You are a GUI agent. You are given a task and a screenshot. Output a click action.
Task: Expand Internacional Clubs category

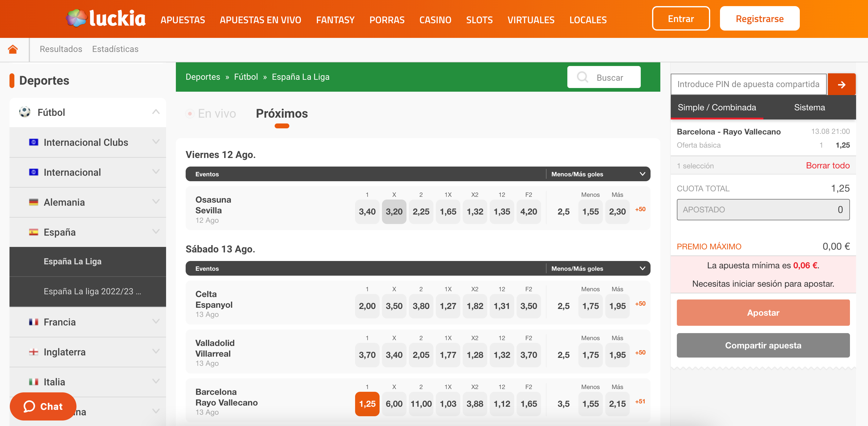[x=156, y=142]
